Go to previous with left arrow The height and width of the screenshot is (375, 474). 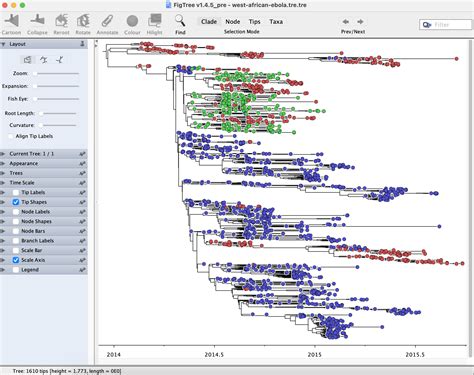(x=346, y=22)
